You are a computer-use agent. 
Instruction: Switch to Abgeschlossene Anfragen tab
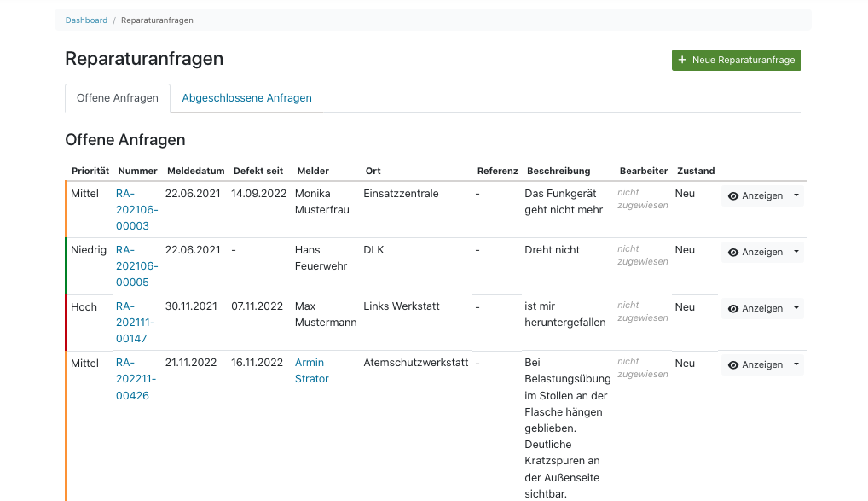click(x=246, y=98)
